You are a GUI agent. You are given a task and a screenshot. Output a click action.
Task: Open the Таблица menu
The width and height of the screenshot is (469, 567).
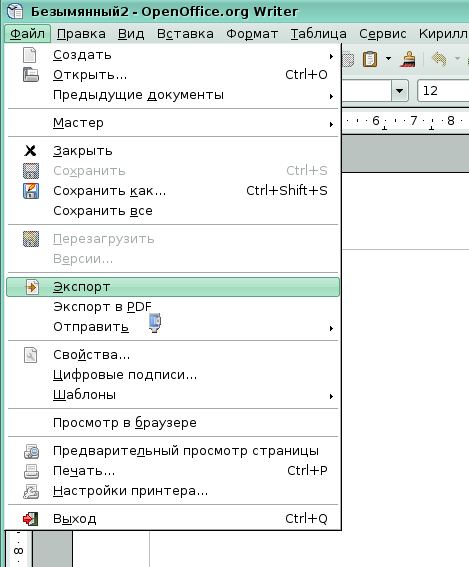coord(319,34)
